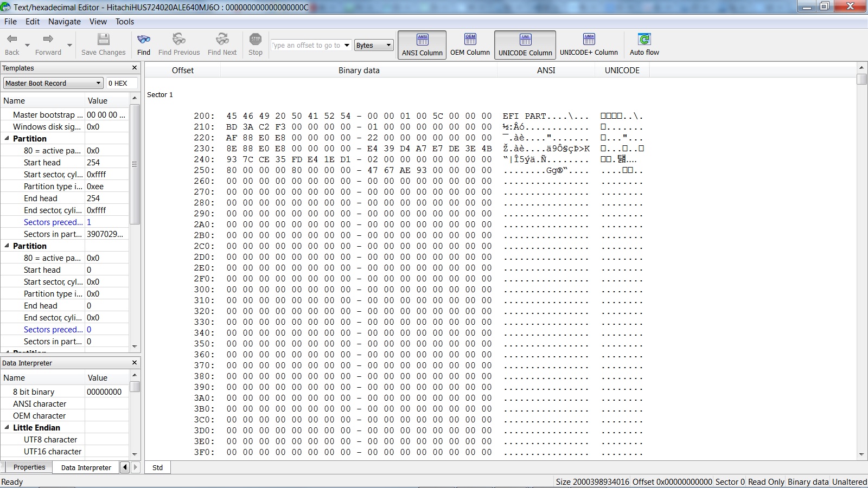Open the File menu

click(x=10, y=22)
